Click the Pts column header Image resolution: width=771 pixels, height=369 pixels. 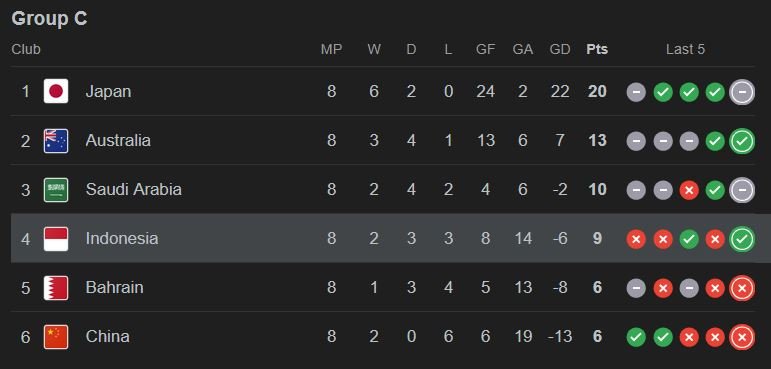click(597, 49)
